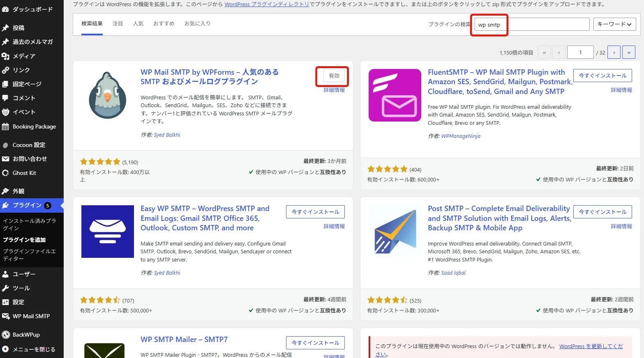
Task: Collapse menu with メニューを閉じる arrow icon
Action: click(5, 349)
